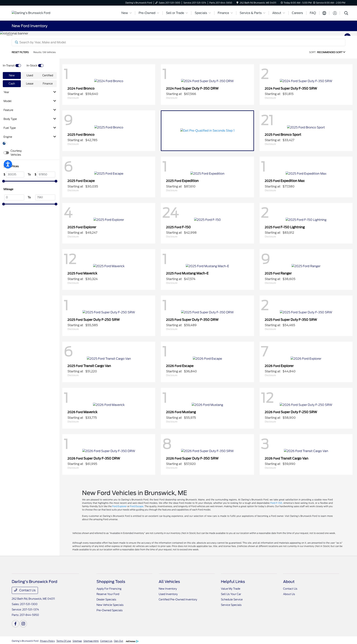The height and width of the screenshot is (644, 357).
Task: Select Lease payment type
Action: [30, 83]
